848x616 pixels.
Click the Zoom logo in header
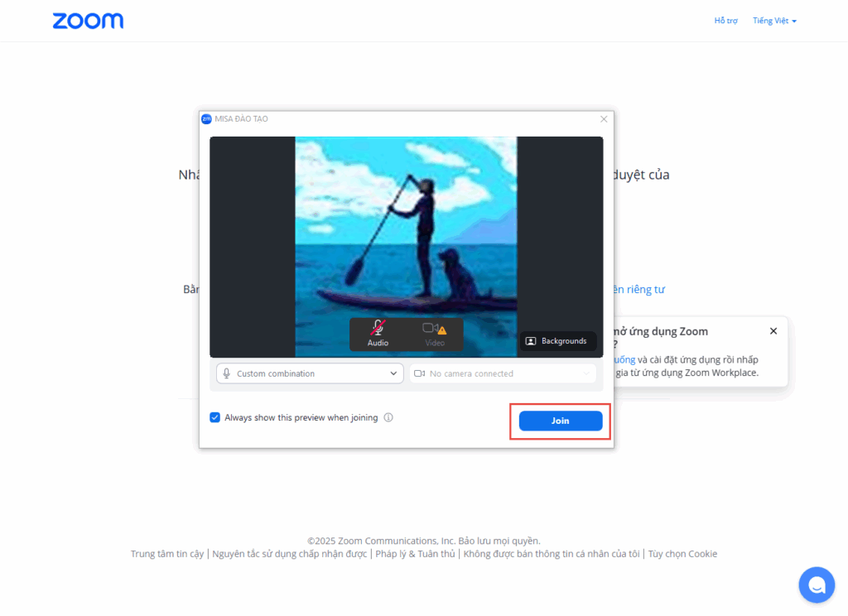point(88,21)
